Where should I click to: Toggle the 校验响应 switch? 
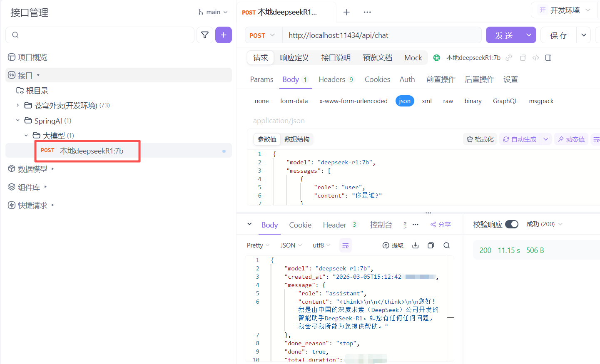[512, 225]
